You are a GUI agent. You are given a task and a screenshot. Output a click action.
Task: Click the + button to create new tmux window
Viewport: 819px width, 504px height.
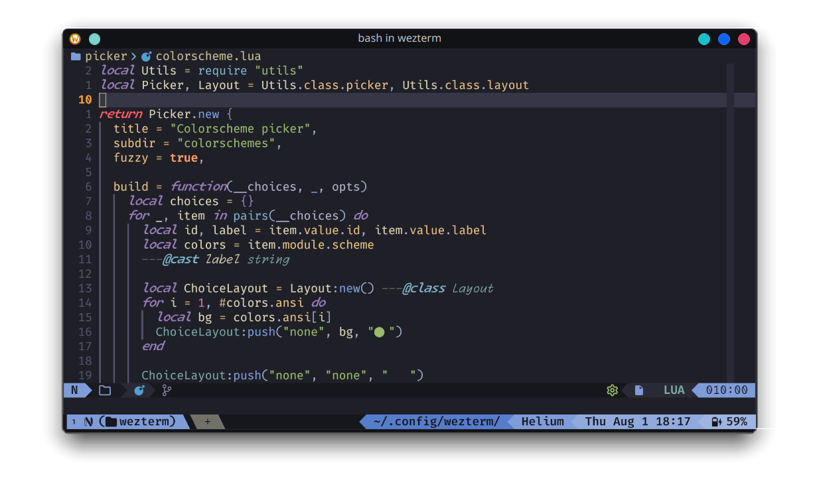[x=209, y=421]
